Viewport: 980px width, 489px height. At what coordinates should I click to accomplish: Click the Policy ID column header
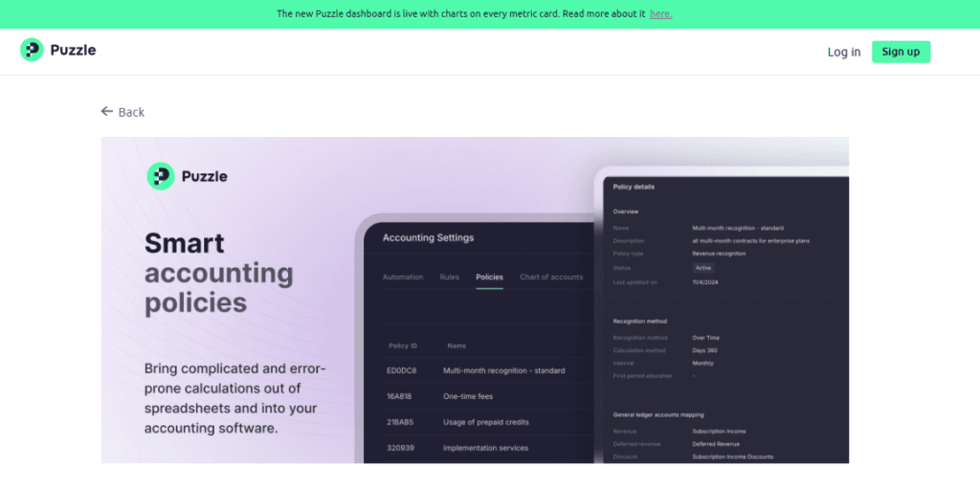(403, 345)
